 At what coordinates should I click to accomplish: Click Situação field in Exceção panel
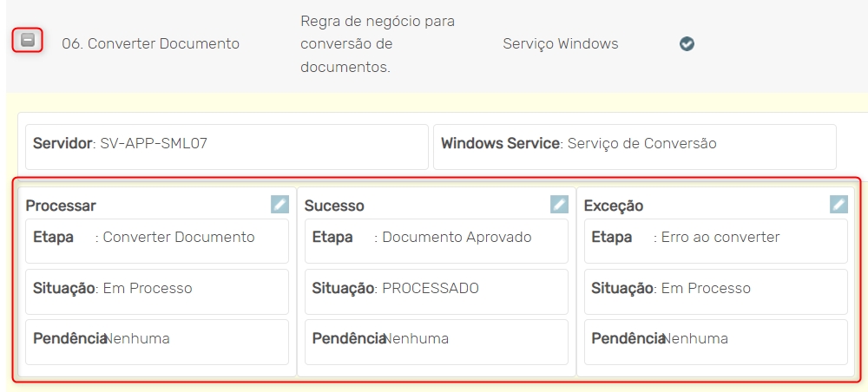[716, 291]
